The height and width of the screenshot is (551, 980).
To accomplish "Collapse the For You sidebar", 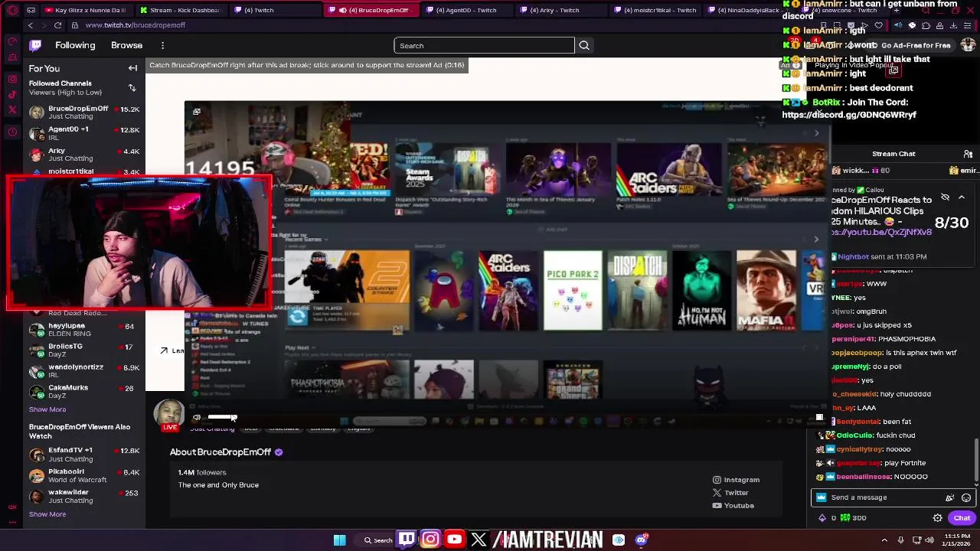I will click(x=132, y=68).
